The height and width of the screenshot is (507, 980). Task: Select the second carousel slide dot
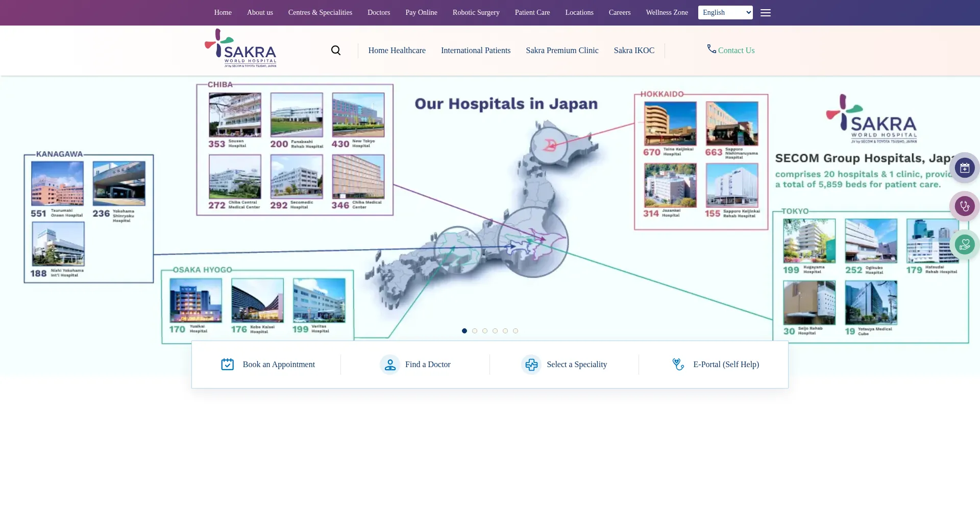475,331
